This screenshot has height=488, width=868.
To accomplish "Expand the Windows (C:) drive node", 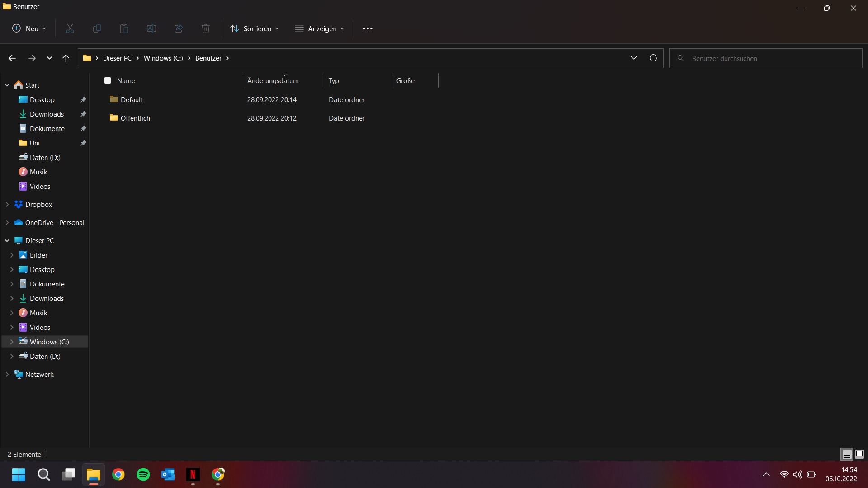I will [12, 342].
